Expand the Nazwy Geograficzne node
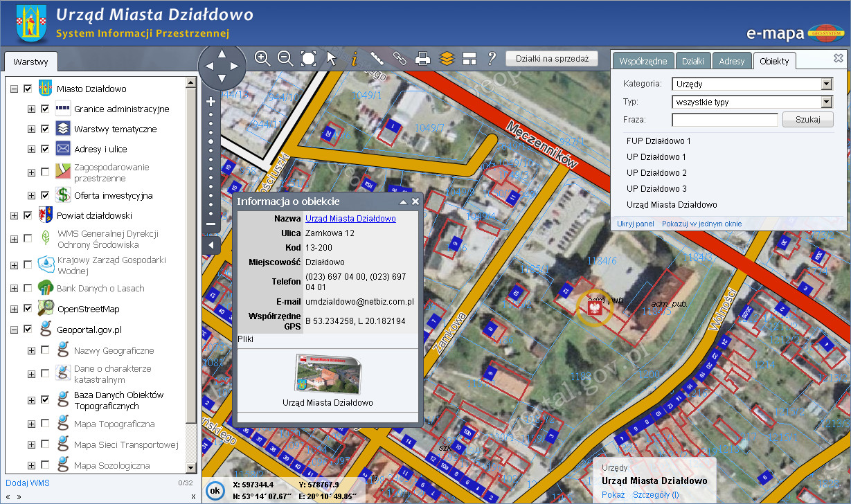This screenshot has width=851, height=504. (31, 350)
